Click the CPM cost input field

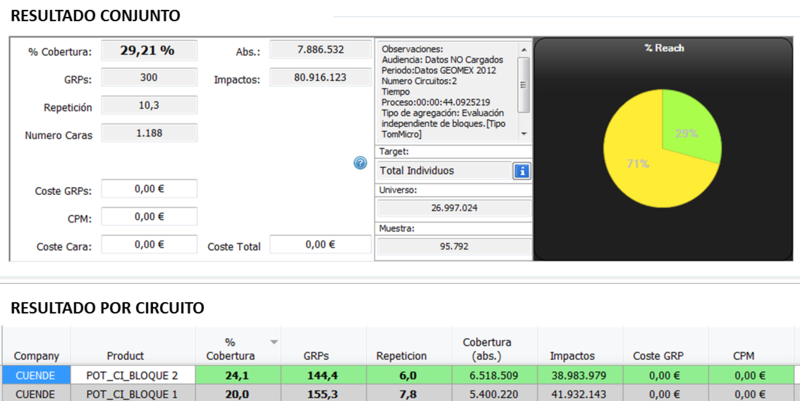[x=149, y=216]
